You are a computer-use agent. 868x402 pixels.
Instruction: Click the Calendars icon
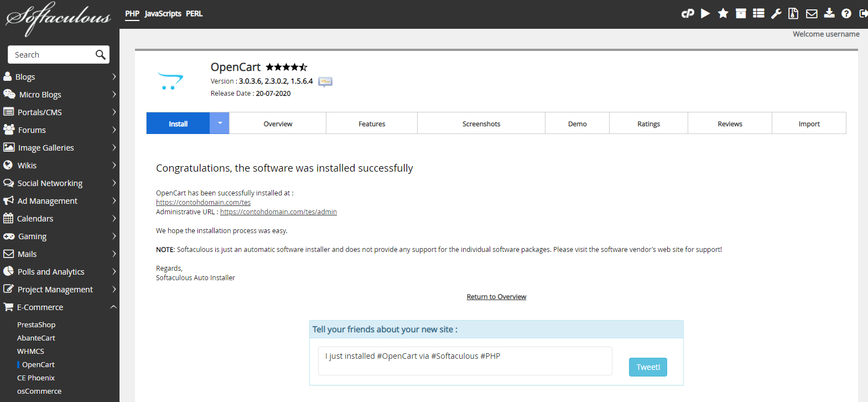(x=8, y=218)
